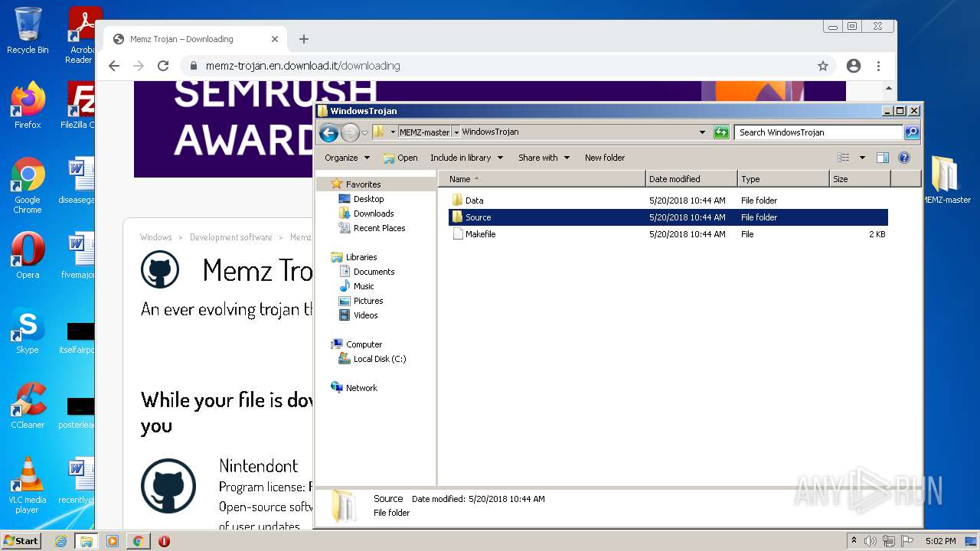
Task: Click the New folder button
Action: pyautogui.click(x=605, y=158)
